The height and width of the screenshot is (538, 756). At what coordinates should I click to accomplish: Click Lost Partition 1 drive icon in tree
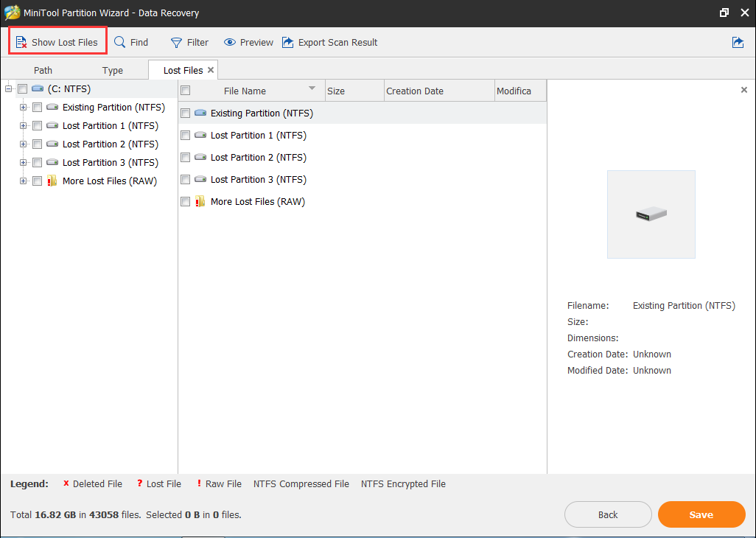(52, 125)
